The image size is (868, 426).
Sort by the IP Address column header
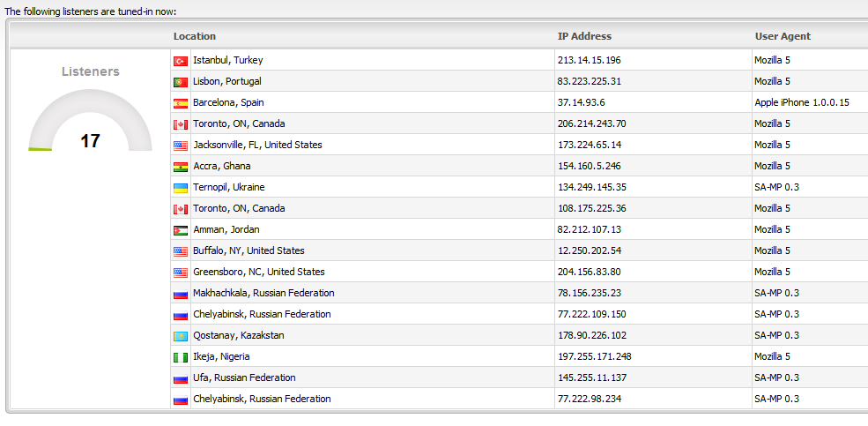coord(584,36)
